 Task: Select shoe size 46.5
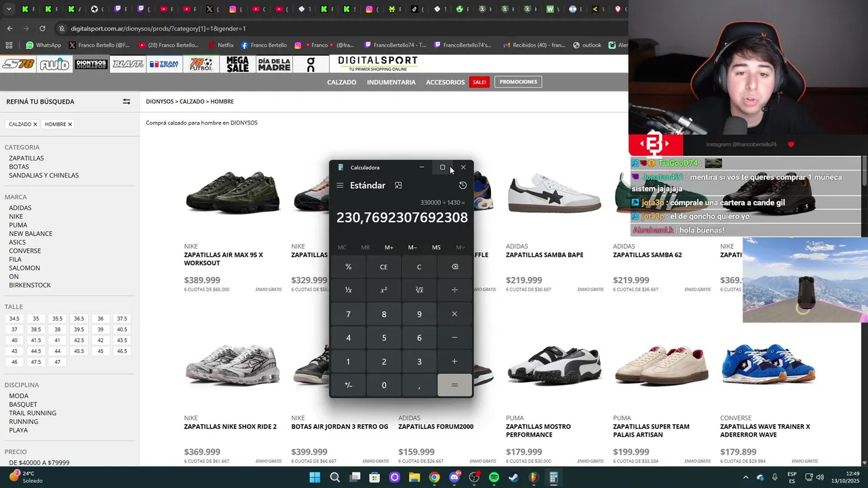pyautogui.click(x=122, y=351)
